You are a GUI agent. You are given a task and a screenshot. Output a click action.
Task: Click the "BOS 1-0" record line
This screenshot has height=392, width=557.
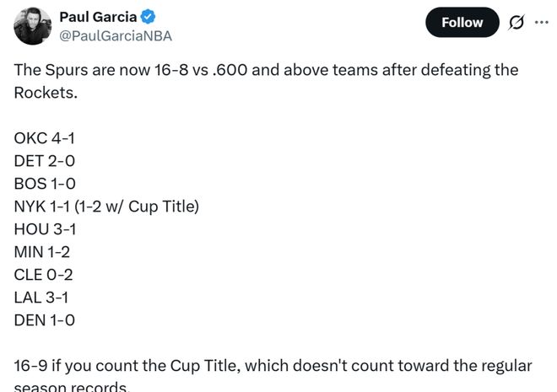(46, 183)
